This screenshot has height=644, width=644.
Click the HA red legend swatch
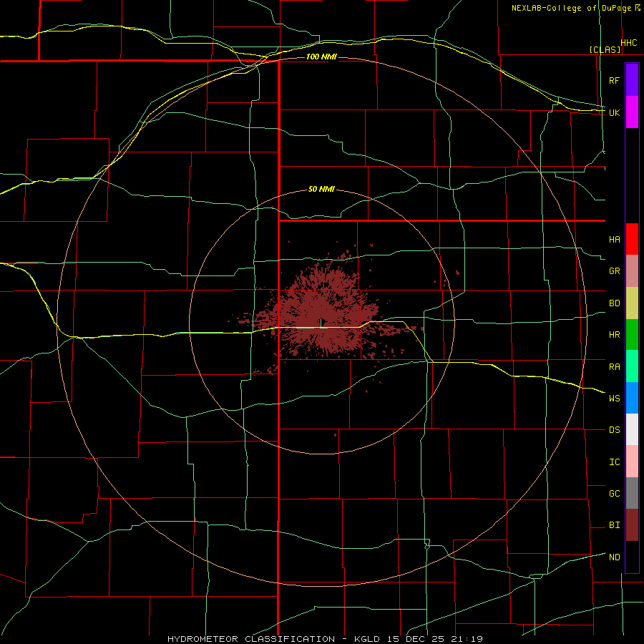point(632,239)
